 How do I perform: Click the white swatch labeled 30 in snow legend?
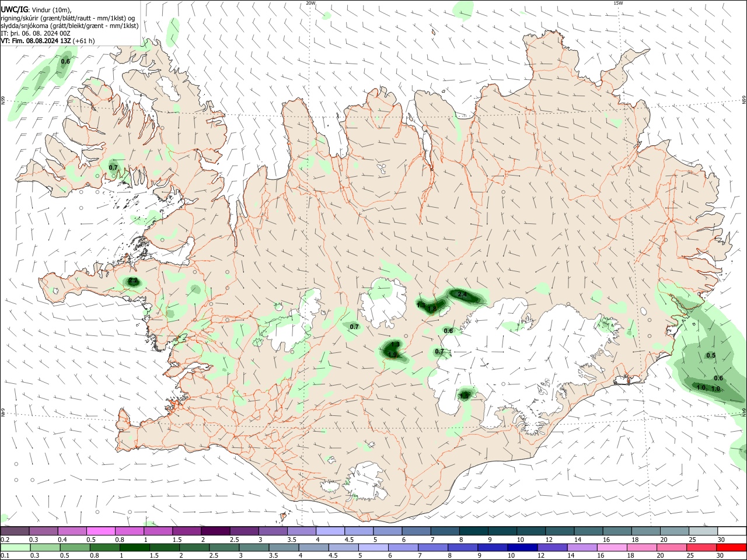point(732,531)
